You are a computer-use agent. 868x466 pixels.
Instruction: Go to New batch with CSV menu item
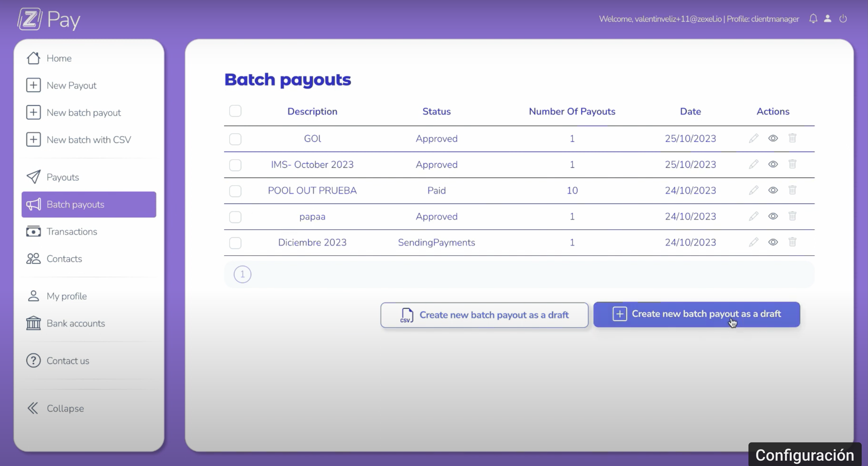tap(88, 139)
